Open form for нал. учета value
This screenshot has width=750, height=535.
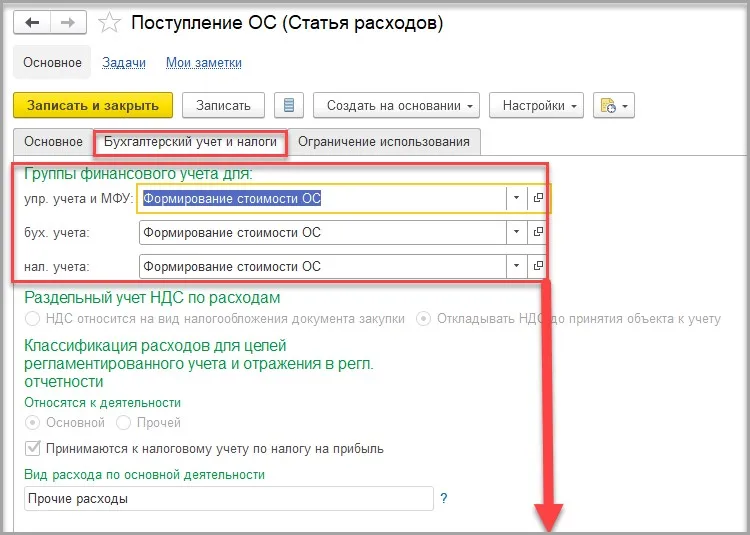click(538, 267)
